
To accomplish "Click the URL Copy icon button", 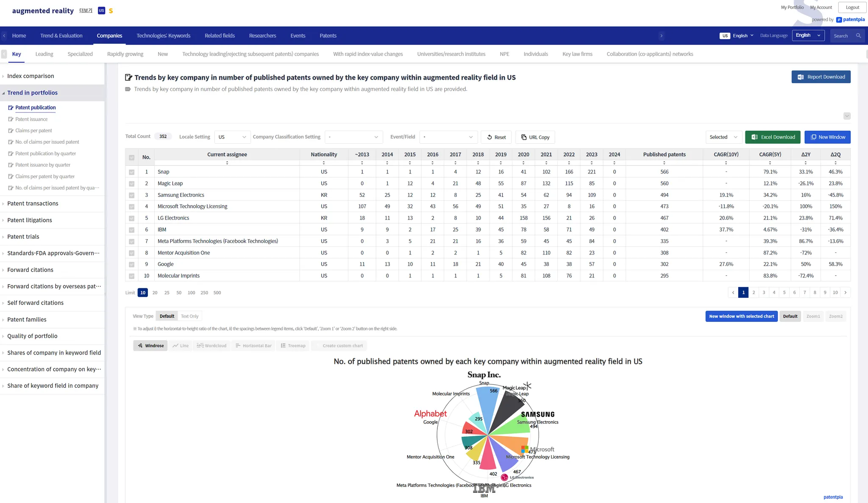I will pyautogui.click(x=524, y=137).
